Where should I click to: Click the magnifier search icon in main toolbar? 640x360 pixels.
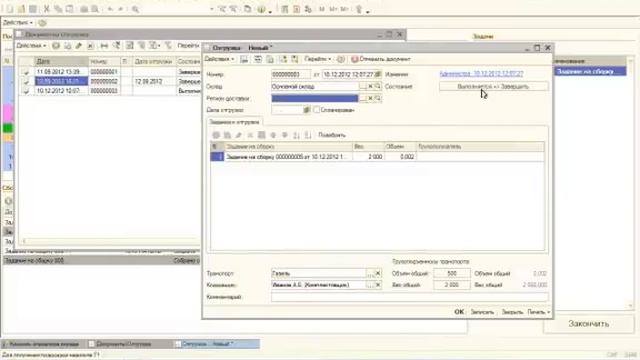(135, 9)
